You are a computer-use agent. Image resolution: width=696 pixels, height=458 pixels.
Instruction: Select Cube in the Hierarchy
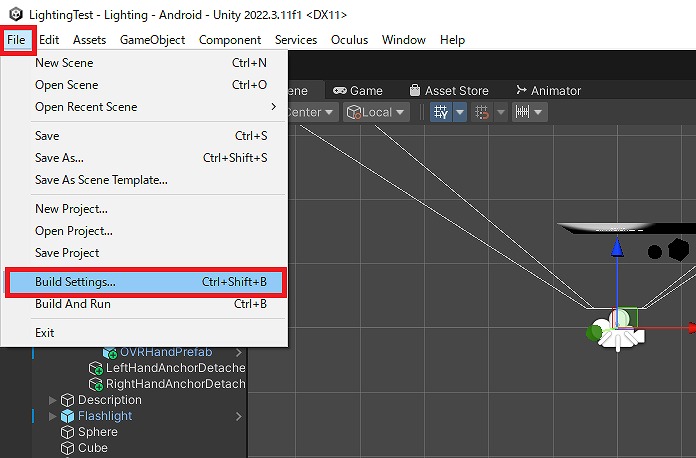[x=92, y=448]
